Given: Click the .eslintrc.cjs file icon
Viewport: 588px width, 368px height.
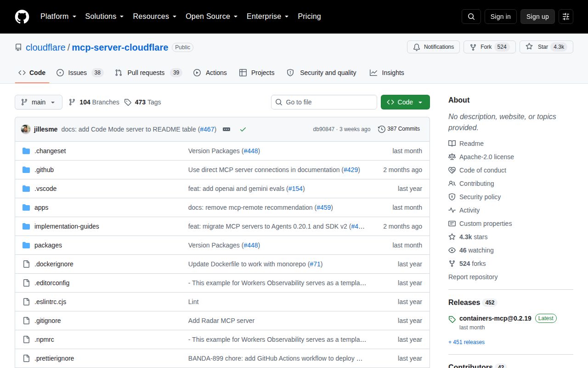Looking at the screenshot, I should 26,302.
